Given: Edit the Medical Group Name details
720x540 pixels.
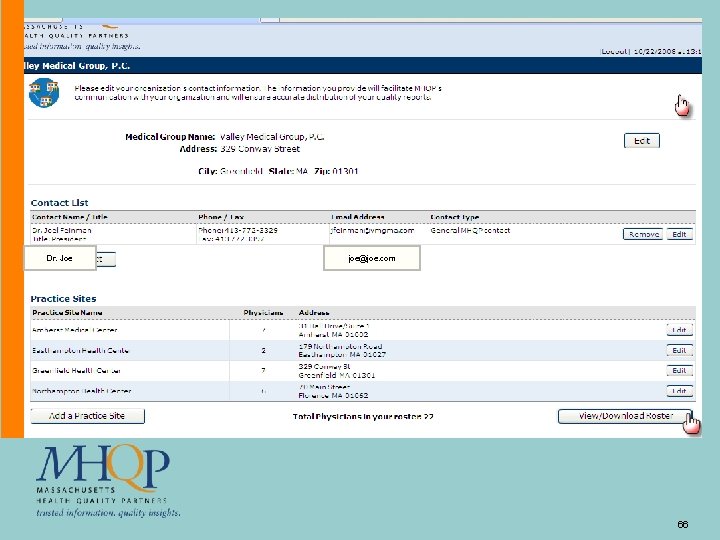Looking at the screenshot, I should click(641, 141).
